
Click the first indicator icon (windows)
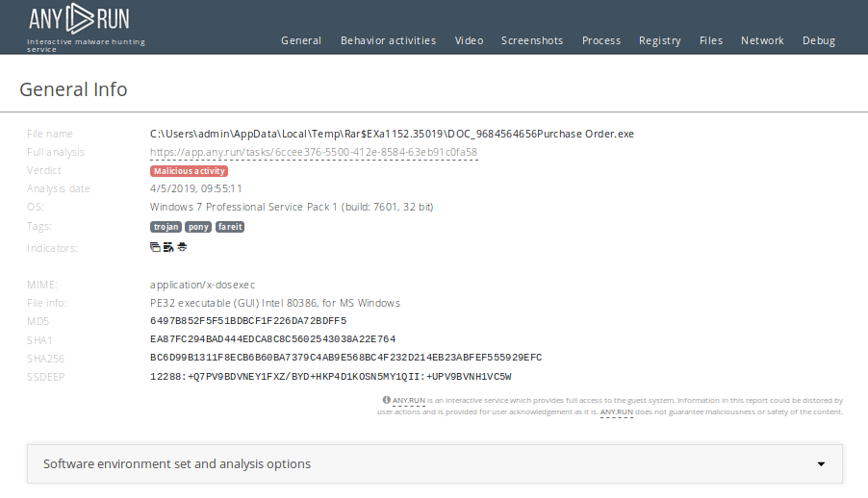pos(155,247)
